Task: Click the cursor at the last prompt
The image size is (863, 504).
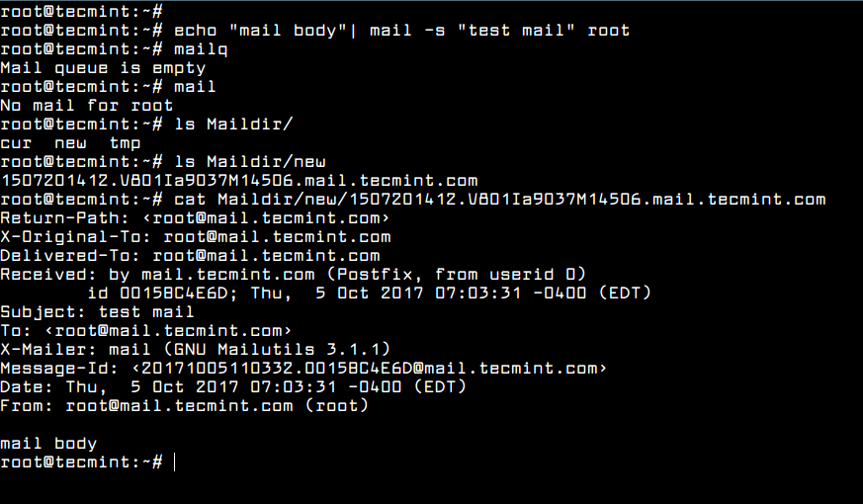Action: (174, 462)
